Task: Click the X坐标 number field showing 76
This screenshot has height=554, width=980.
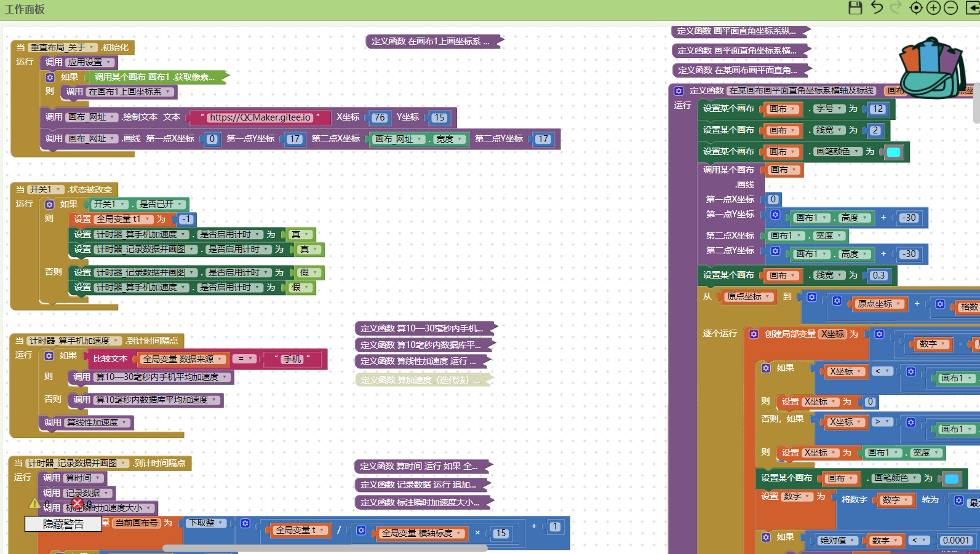Action: tap(380, 117)
